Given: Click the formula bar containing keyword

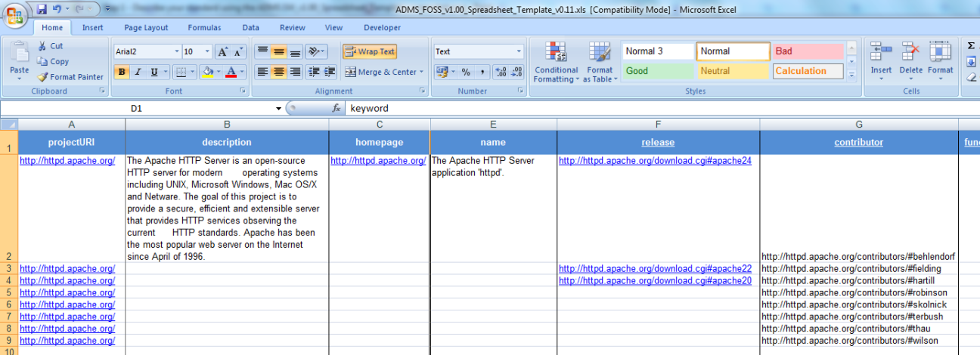Looking at the screenshot, I should [x=662, y=108].
